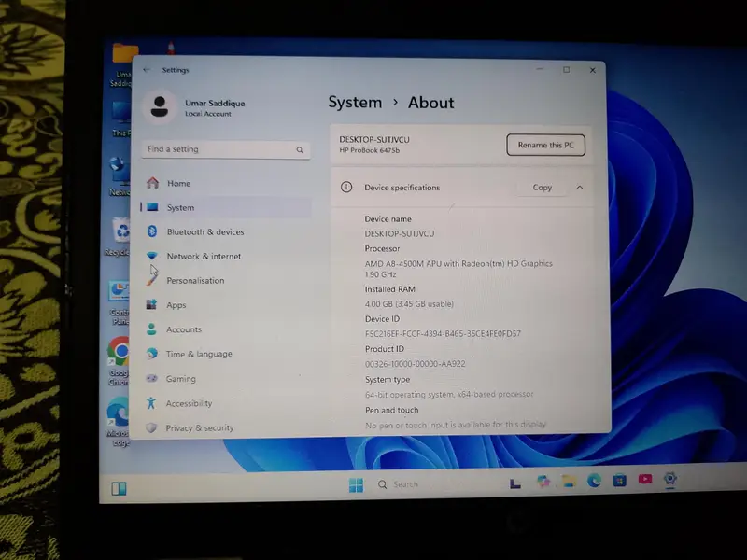This screenshot has width=747, height=560.
Task: Open Gaming settings page
Action: point(180,379)
